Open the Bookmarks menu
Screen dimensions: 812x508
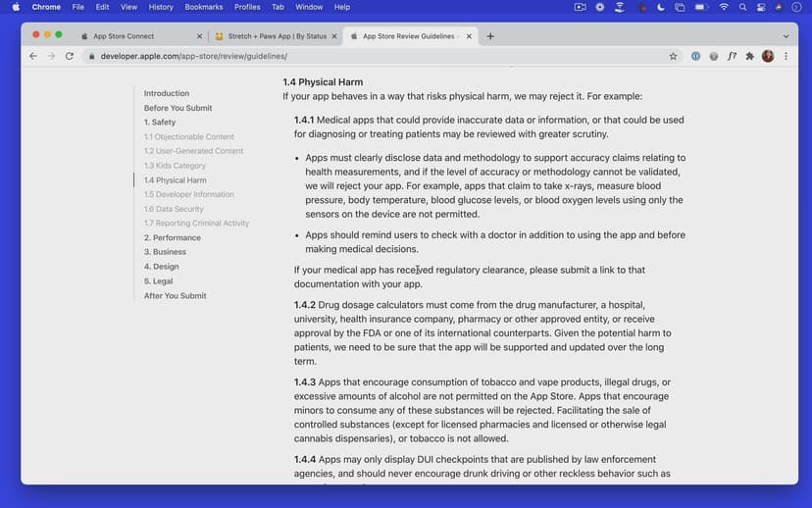click(x=203, y=7)
